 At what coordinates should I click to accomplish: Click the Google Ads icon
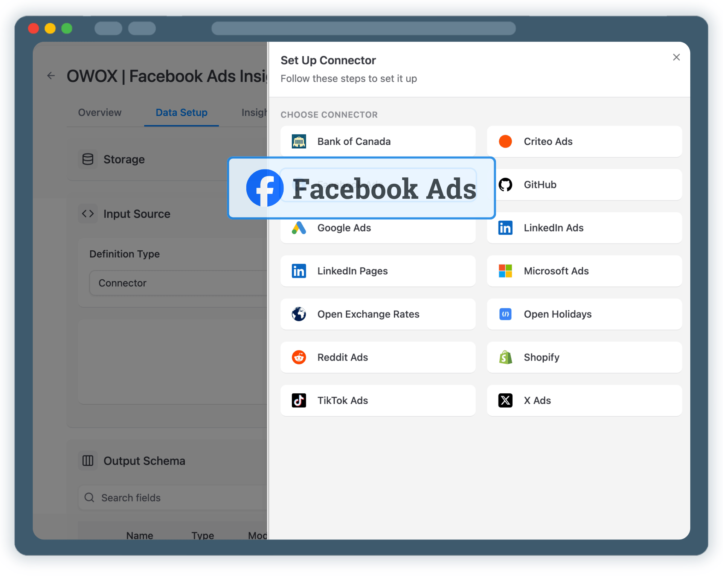[x=299, y=228]
